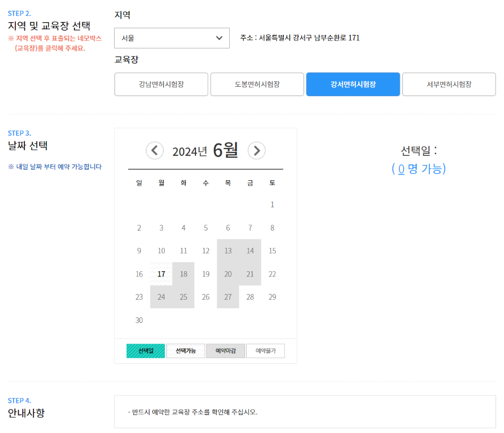
Task: Click the 선택가능 legend item
Action: tap(185, 351)
